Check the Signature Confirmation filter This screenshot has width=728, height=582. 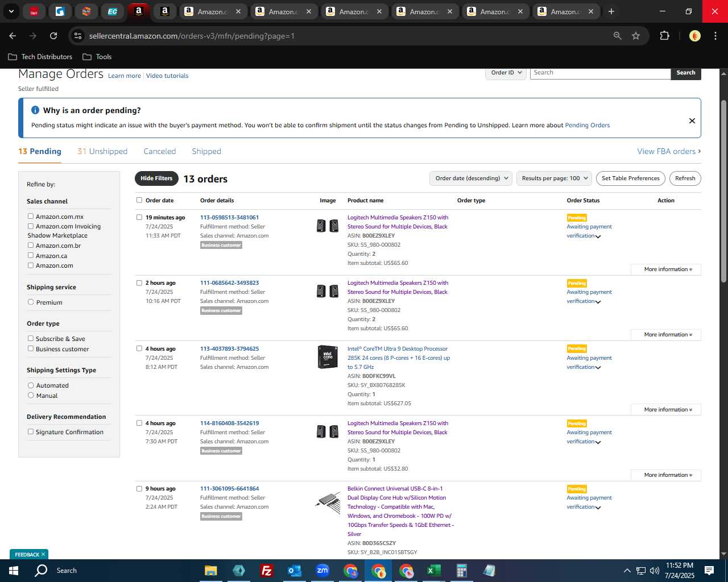point(31,431)
